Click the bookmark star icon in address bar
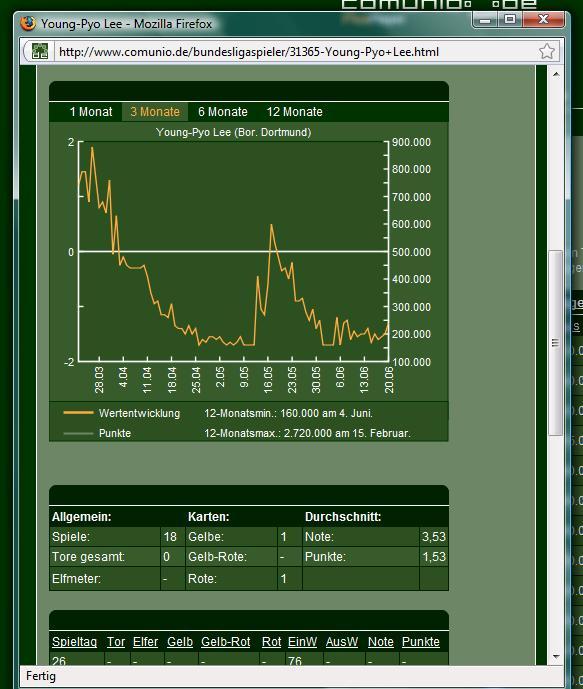Screen dimensions: 583x689 547,51
